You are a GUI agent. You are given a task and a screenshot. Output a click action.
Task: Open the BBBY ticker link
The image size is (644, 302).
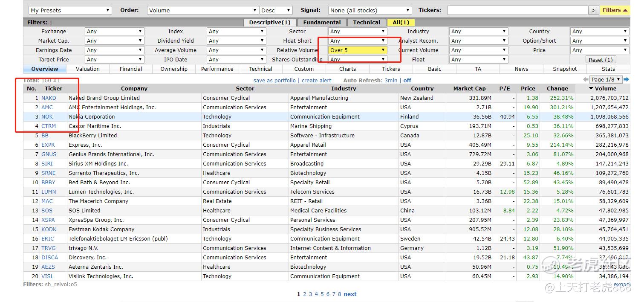pos(48,182)
